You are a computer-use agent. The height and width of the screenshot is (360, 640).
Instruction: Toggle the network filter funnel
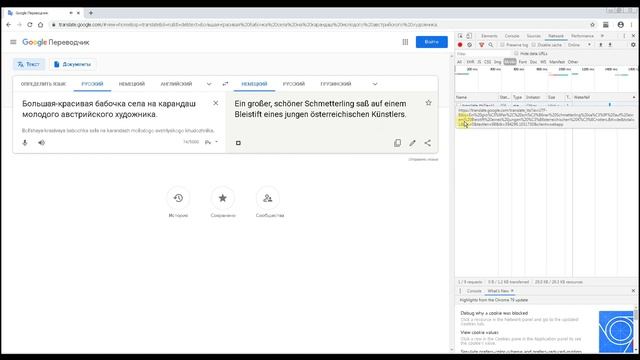[482, 45]
